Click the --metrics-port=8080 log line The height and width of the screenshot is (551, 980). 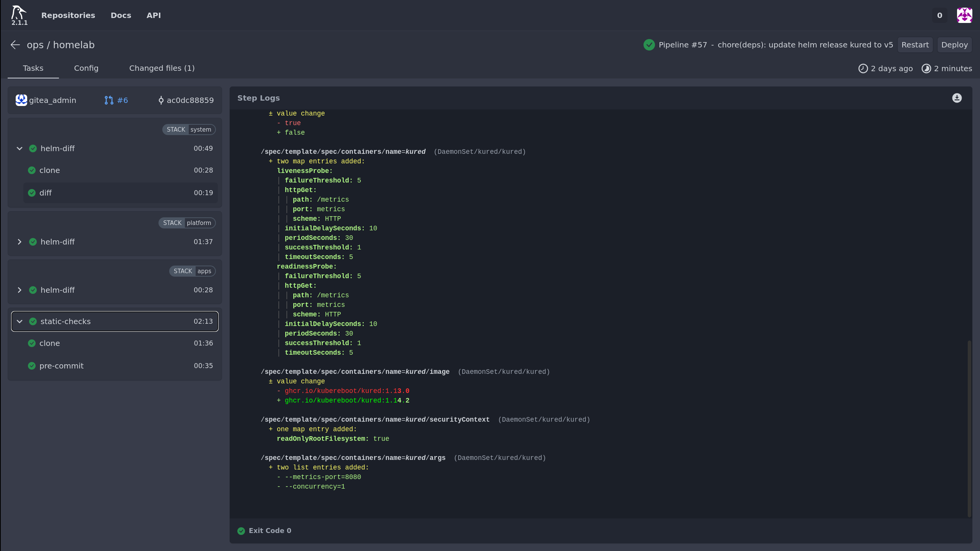pyautogui.click(x=319, y=477)
